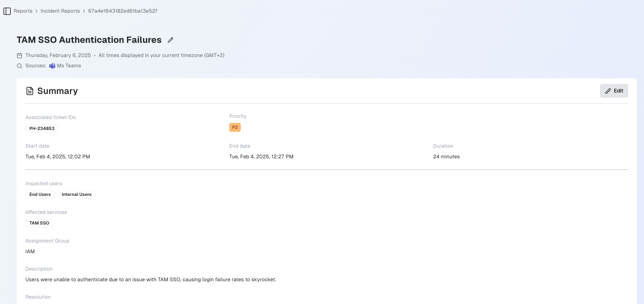Screen dimensions: 644x304
Task: Click the magnifier icon beside Sources
Action: [x=19, y=66]
